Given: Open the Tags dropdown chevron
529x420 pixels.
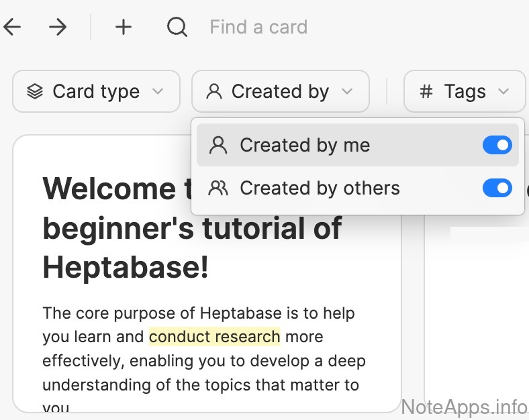Looking at the screenshot, I should tap(503, 91).
